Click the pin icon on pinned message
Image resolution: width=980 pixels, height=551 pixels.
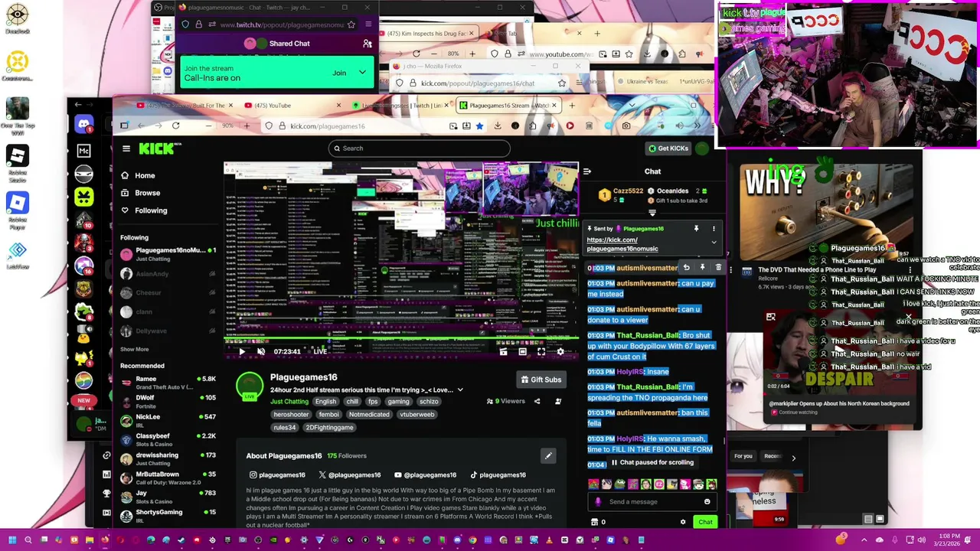point(696,229)
